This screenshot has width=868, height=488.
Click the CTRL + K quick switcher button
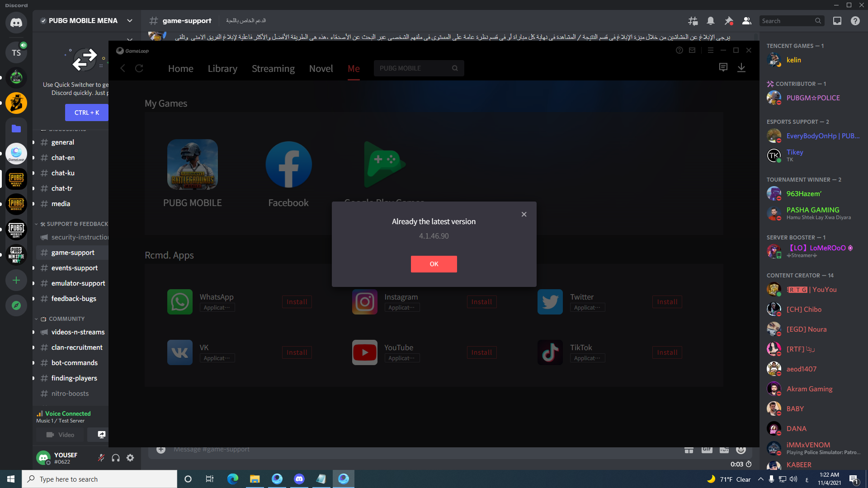coord(87,113)
